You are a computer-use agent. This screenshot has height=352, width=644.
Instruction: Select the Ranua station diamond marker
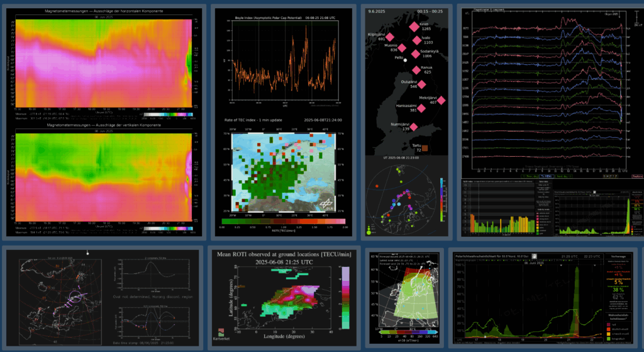[x=416, y=70]
